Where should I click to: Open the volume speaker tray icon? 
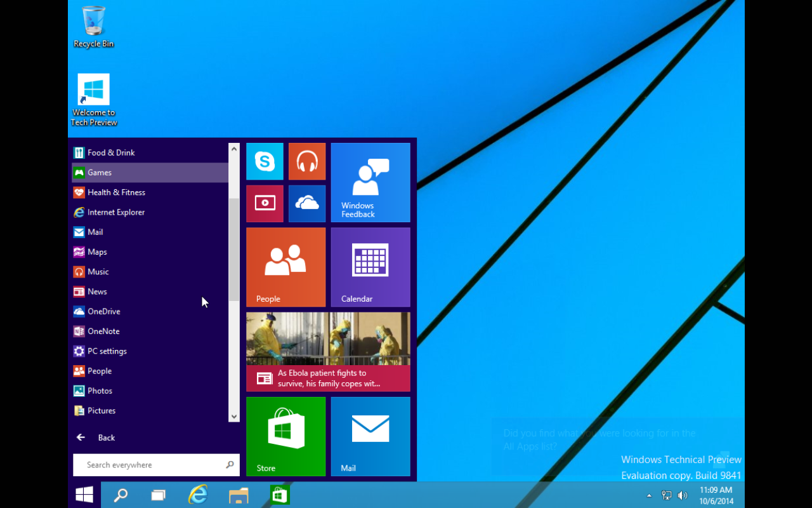click(x=683, y=495)
